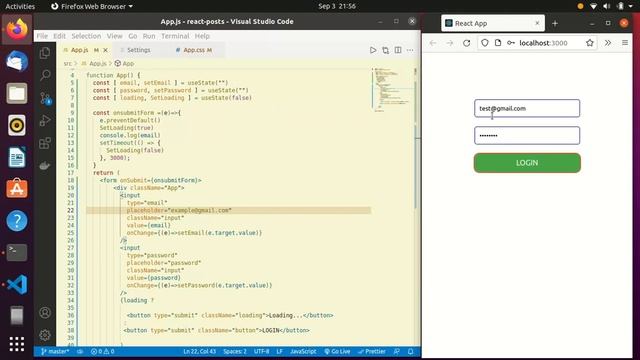
Task: Click the master branch status item
Action: pos(56,351)
